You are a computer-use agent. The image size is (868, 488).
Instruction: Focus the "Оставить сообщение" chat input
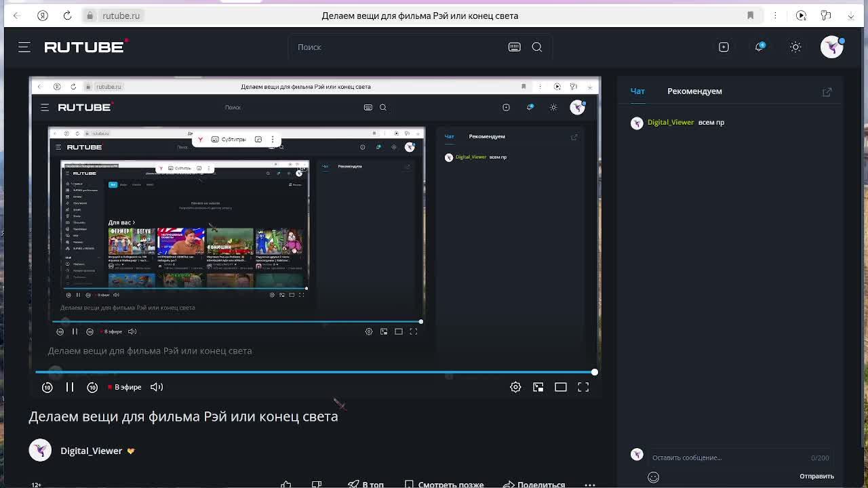729,457
